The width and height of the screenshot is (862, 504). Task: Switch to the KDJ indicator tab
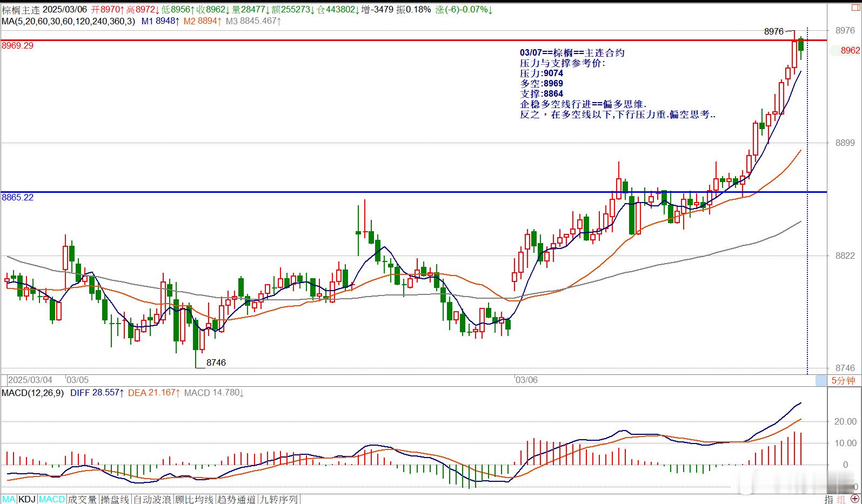[28, 499]
